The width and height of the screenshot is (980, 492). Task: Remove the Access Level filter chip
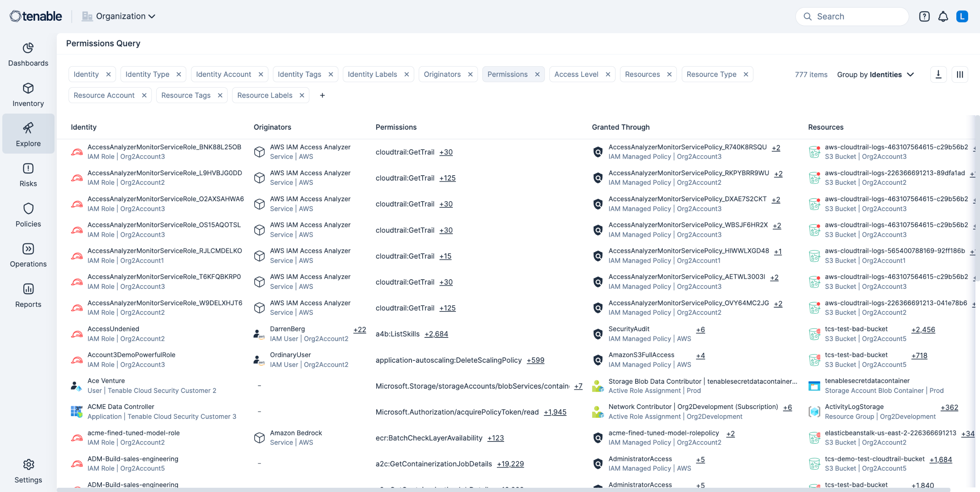pos(608,74)
